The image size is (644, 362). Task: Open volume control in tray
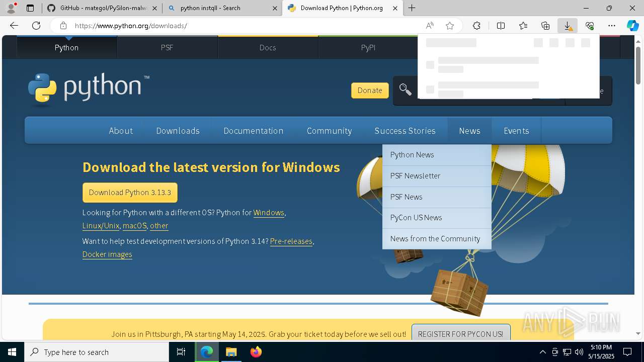(x=579, y=352)
